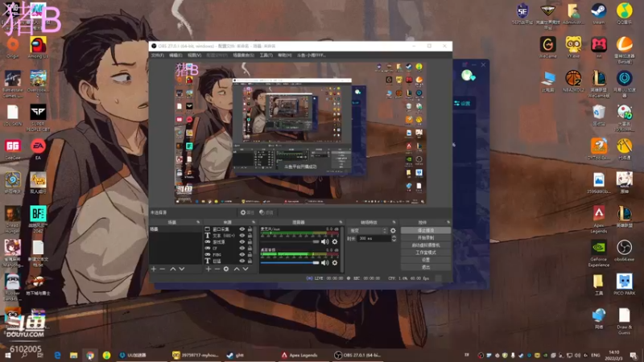Image resolution: width=644 pixels, height=362 pixels.
Task: Pop out the Controls dock panel
Action: [448, 222]
